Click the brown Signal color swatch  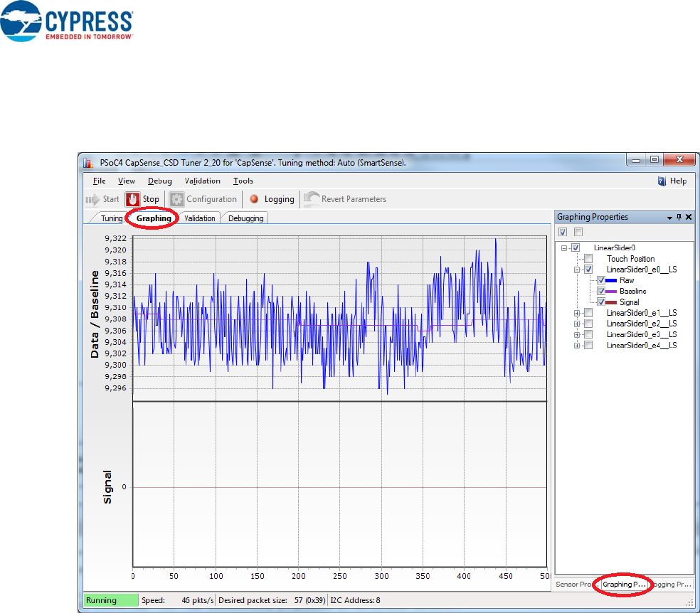(x=612, y=302)
